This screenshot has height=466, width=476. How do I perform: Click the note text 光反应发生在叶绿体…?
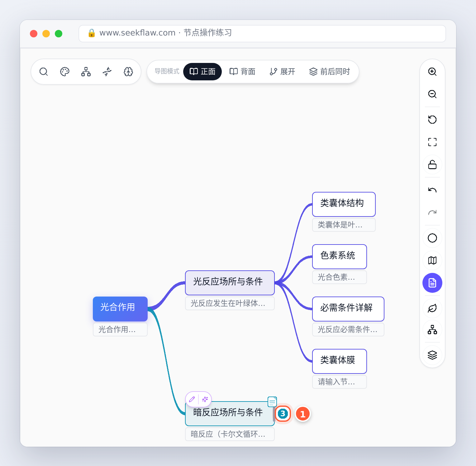230,303
